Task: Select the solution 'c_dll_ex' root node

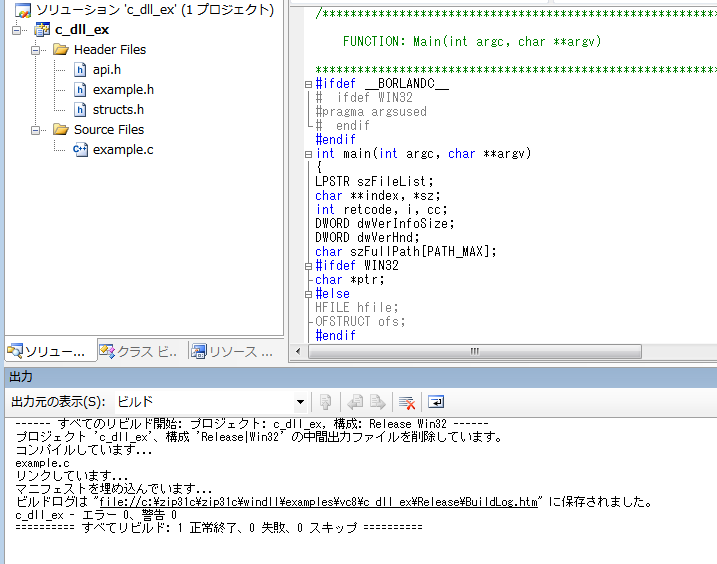Action: (x=155, y=10)
